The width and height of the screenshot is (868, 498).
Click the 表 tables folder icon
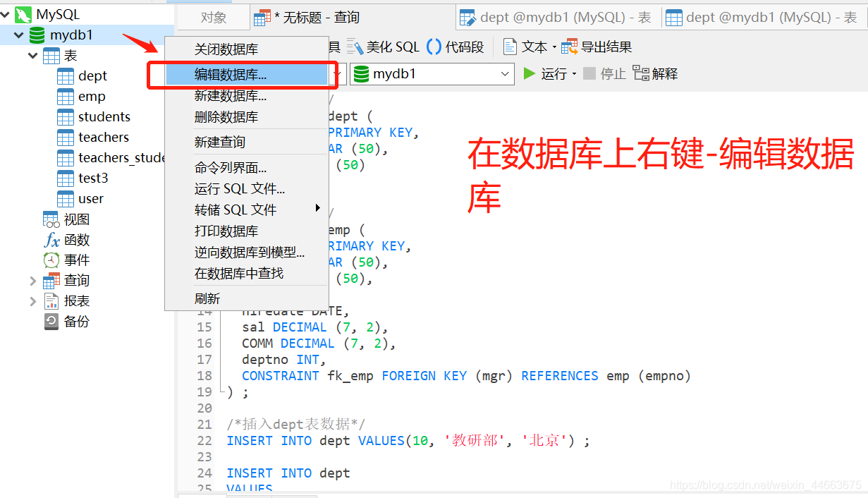(51, 55)
